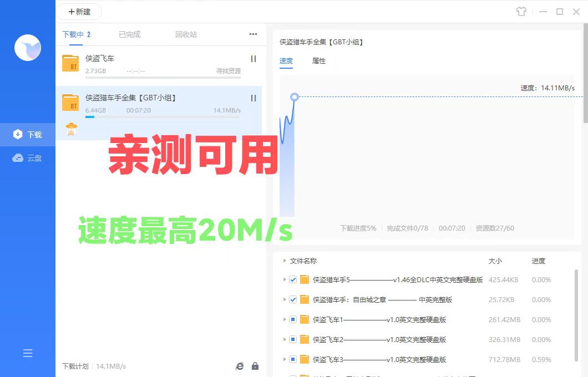This screenshot has height=377, width=588.
Task: Click the small acceleration mascot icon
Action: coord(71,129)
